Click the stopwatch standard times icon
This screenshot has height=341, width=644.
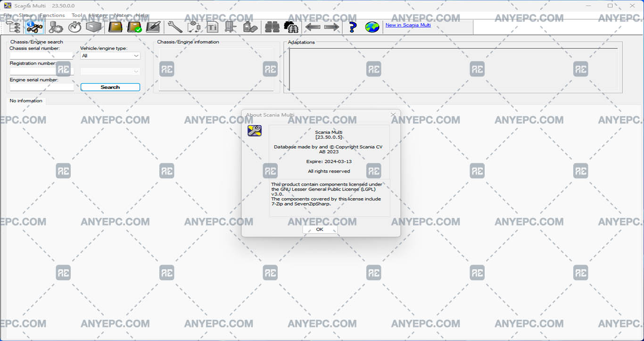(75, 27)
